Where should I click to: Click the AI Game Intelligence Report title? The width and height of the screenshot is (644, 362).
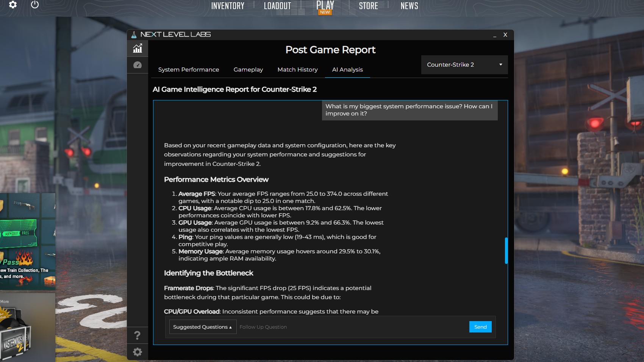point(234,89)
